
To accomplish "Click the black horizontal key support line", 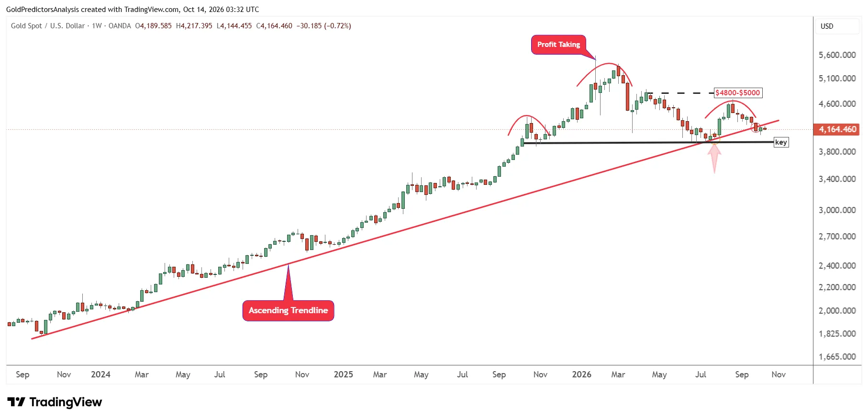I will tap(648, 143).
